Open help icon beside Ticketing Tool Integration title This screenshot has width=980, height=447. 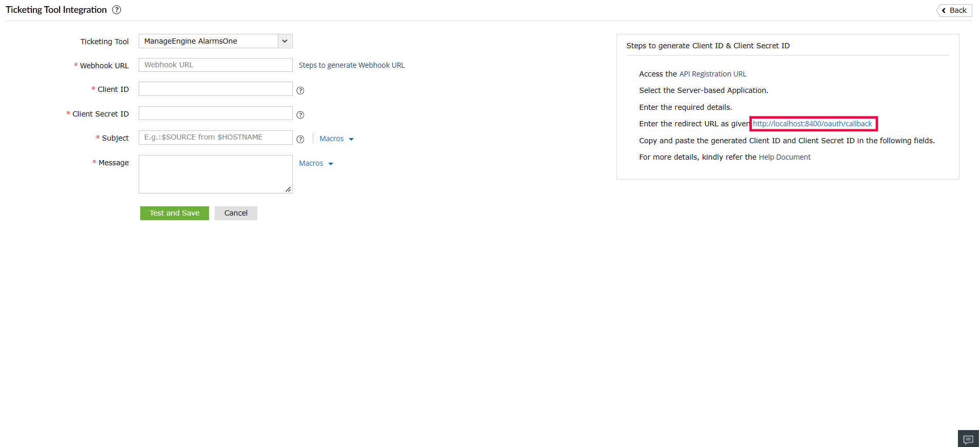(x=117, y=10)
